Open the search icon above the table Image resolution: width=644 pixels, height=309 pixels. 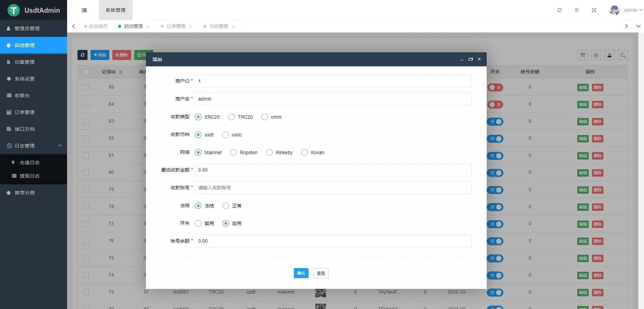pos(623,55)
